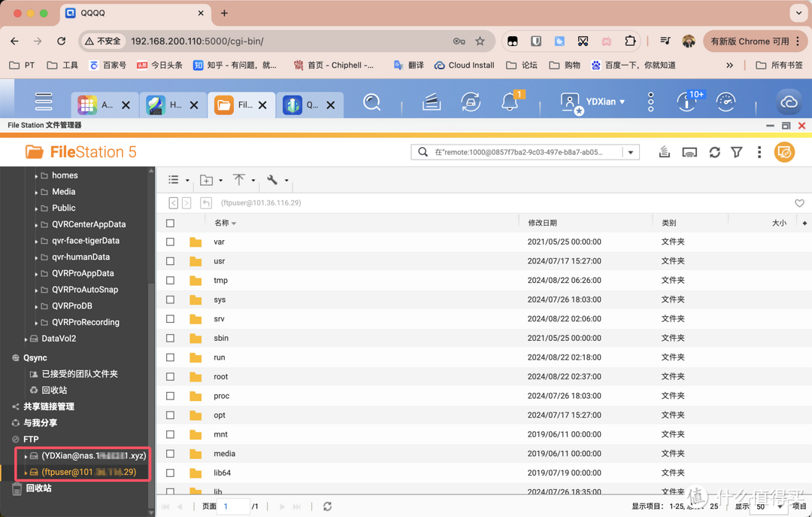Open the search options dropdown arrow
Screen dimensions: 812x517
click(631, 153)
